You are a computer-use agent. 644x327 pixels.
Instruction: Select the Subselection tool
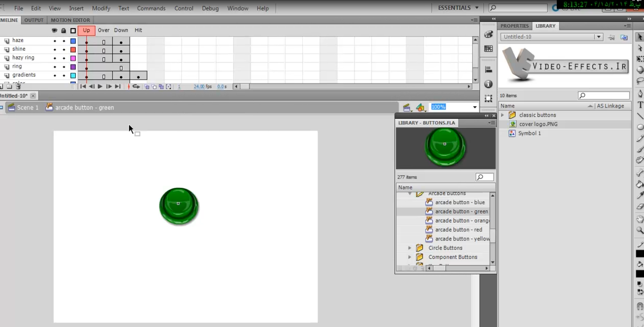tap(640, 48)
